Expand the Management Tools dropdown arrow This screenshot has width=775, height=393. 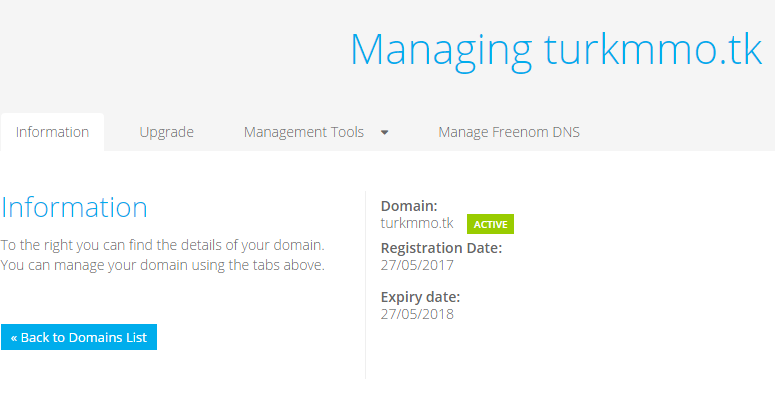tap(385, 132)
